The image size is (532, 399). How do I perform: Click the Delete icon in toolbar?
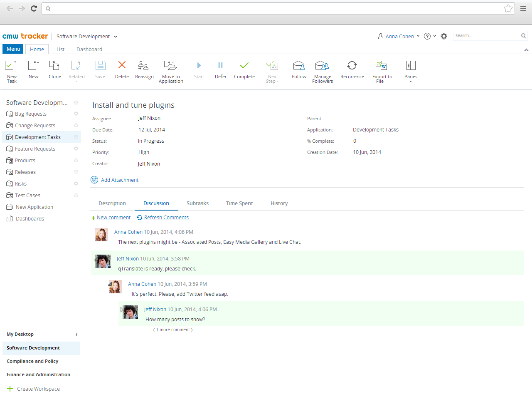point(122,65)
